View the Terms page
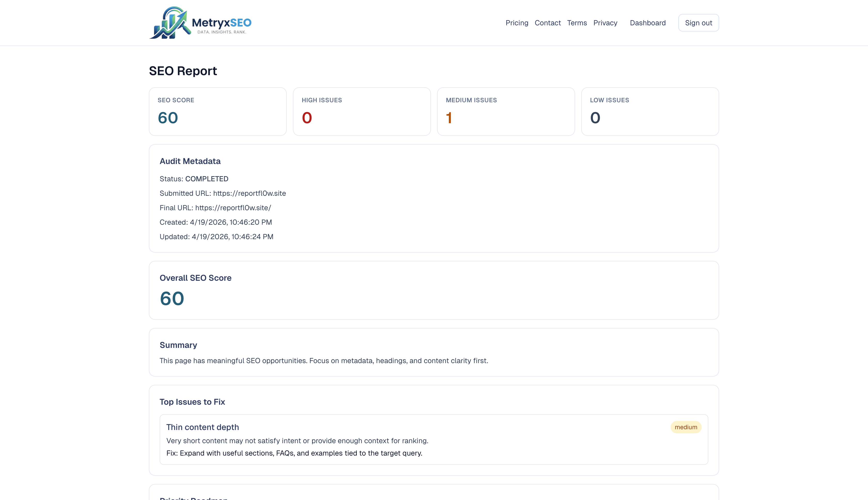 pyautogui.click(x=577, y=23)
